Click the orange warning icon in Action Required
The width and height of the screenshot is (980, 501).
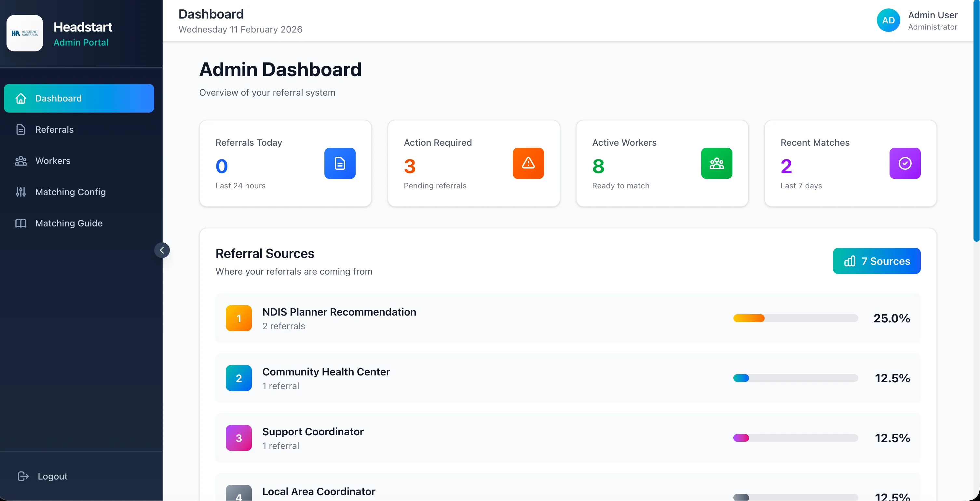[x=528, y=163]
